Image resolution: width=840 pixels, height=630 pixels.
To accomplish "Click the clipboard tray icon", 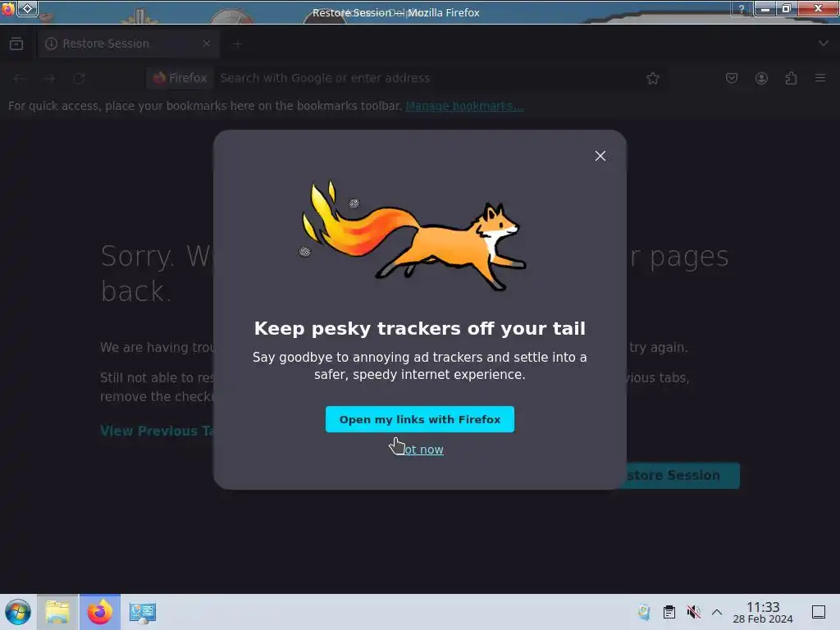I will tap(669, 612).
